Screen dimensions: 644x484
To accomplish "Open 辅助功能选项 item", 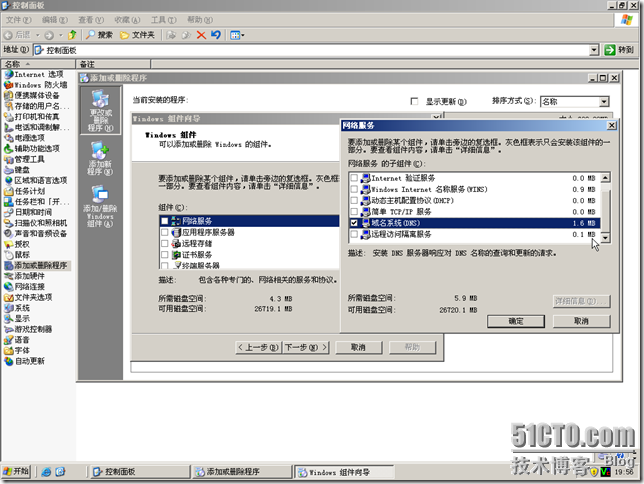I will [32, 148].
